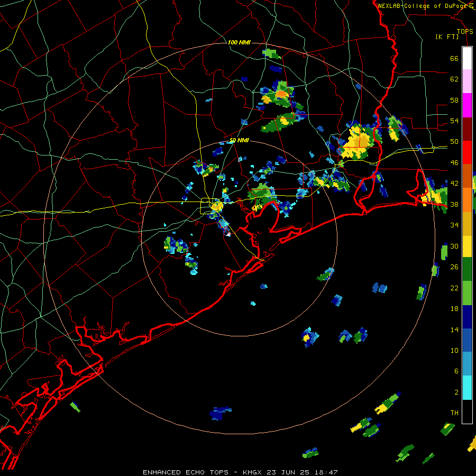The image size is (476, 476).
Task: Click the "TOPS" legend heading
Action: 465,31
